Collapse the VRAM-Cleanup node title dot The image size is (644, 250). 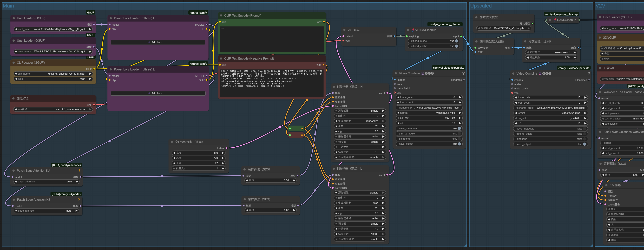click(408, 30)
